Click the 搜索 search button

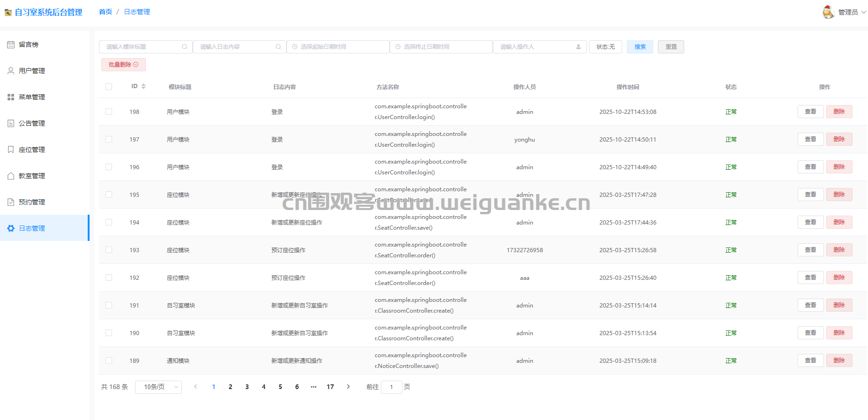[640, 47]
